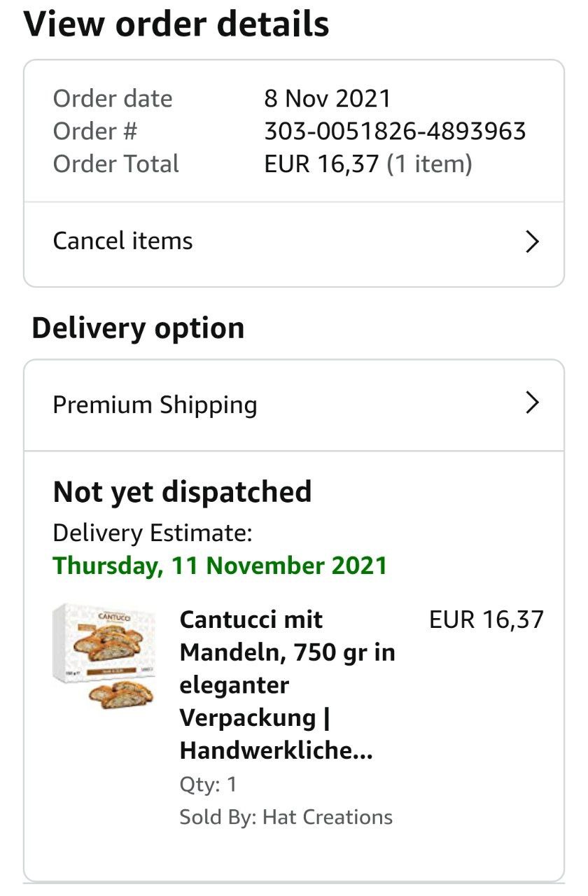
Task: Tap the Order # label
Action: coord(94,131)
